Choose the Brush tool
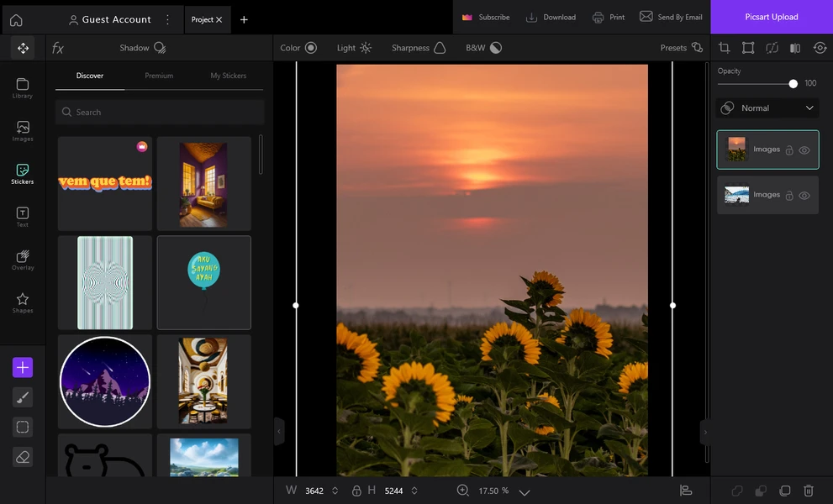Image resolution: width=833 pixels, height=504 pixels. pyautogui.click(x=23, y=397)
